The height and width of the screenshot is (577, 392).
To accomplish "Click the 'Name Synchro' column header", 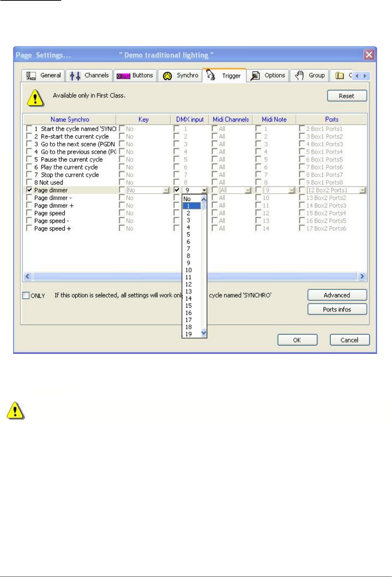I will 70,119.
